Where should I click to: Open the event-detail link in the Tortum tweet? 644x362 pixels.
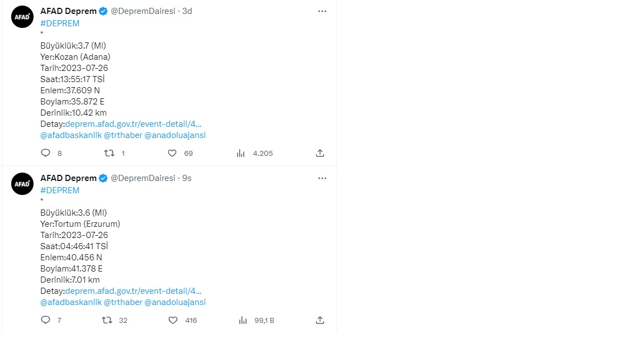[133, 291]
